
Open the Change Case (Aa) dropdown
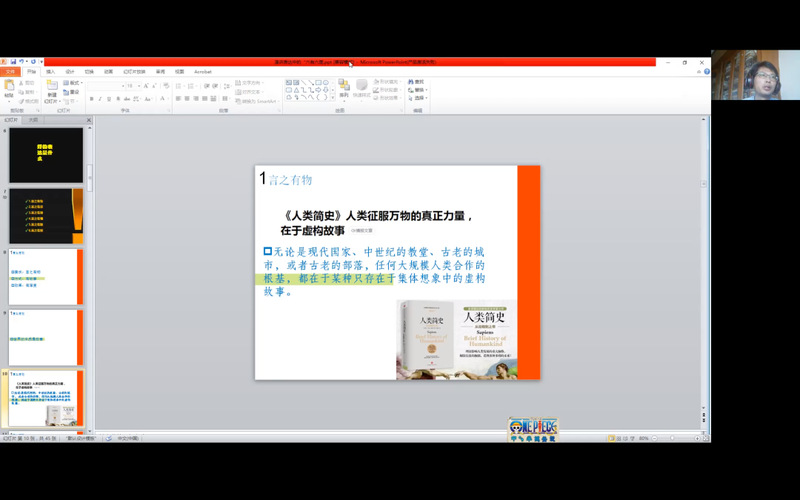tap(148, 99)
